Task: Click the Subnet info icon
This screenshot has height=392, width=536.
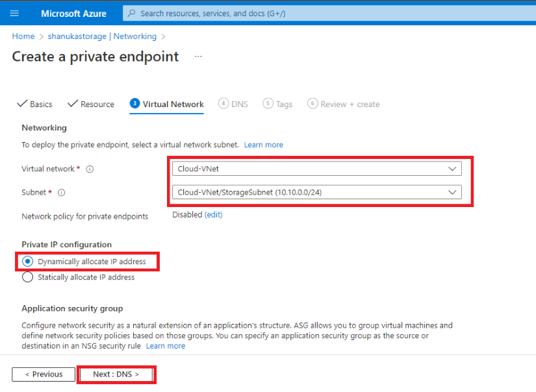Action: click(61, 193)
